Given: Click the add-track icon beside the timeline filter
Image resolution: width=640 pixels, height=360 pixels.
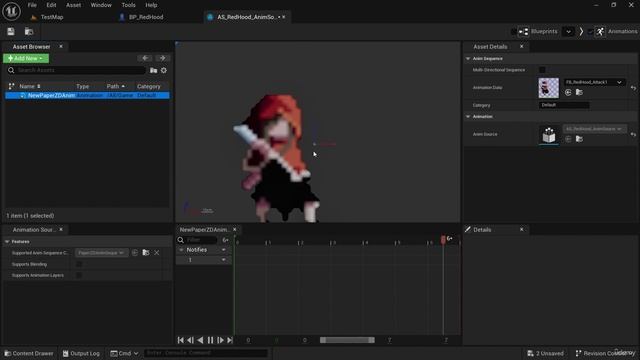Looking at the screenshot, I should [x=225, y=240].
